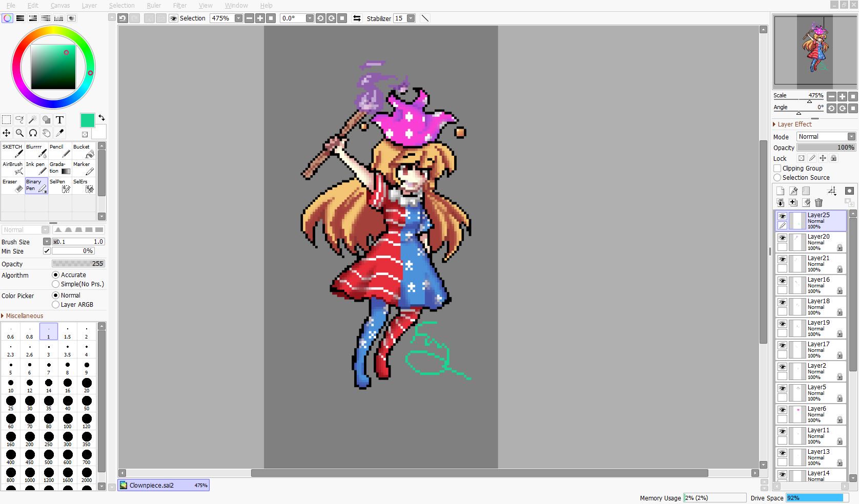Adjust the brush Opacity 255 slider

coord(78,264)
